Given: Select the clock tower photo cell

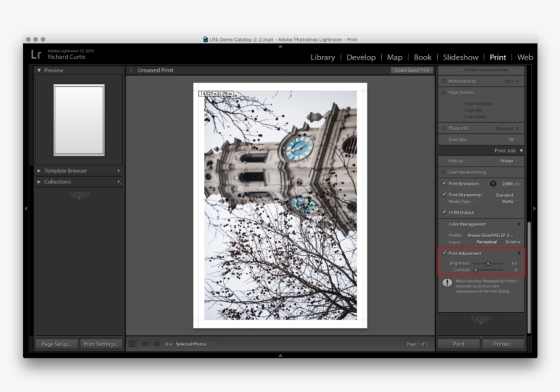Looking at the screenshot, I should click(281, 205).
